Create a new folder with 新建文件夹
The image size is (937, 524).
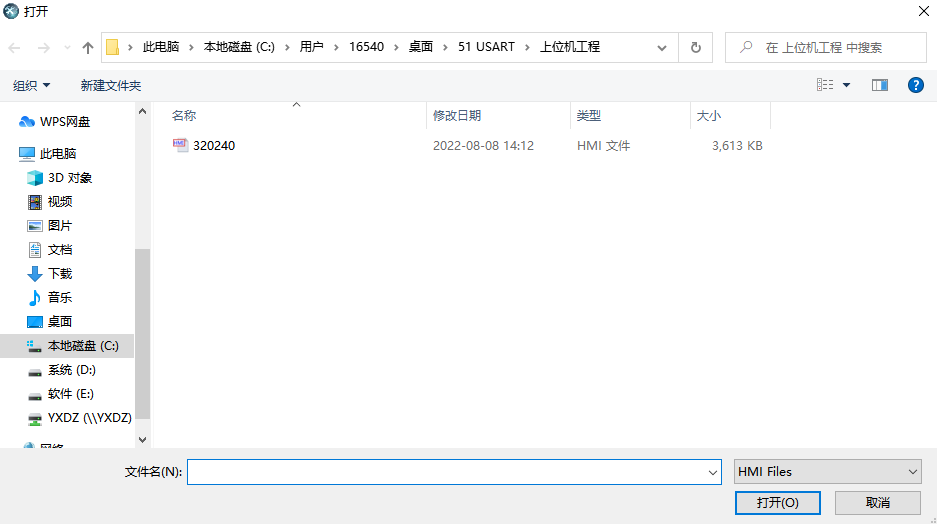coord(111,85)
